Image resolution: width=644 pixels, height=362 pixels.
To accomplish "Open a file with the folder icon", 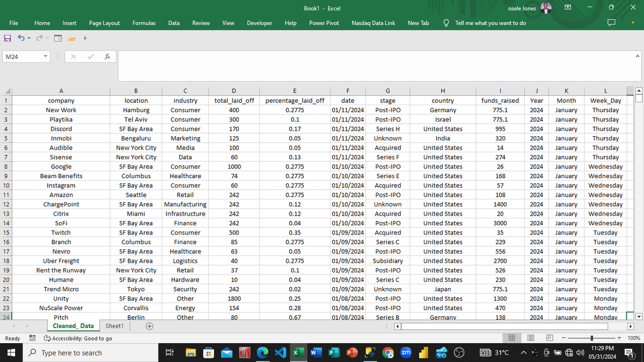I will click(x=71, y=39).
